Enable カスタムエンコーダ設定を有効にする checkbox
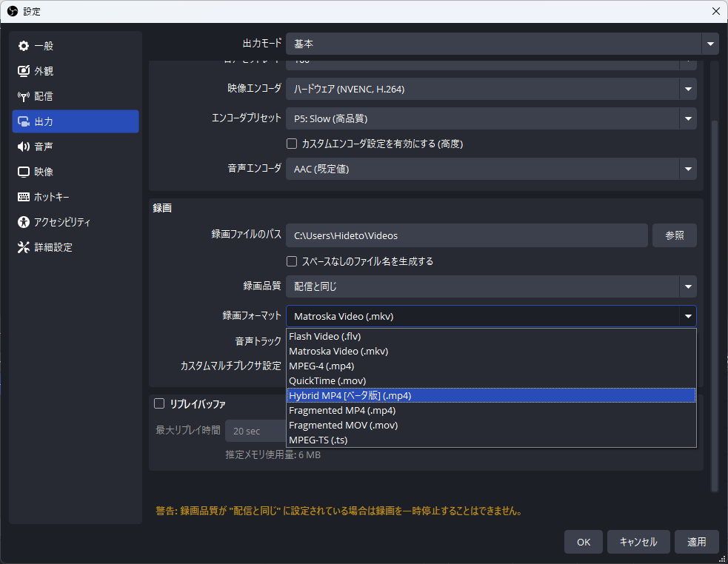This screenshot has width=728, height=564. pyautogui.click(x=292, y=144)
